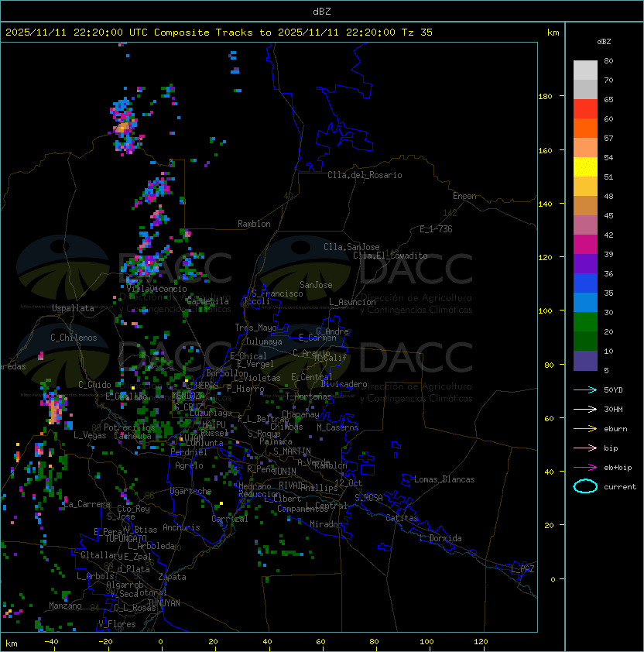
Task: Select the gray 65-70 dBZ swatch
Action: [x=585, y=89]
